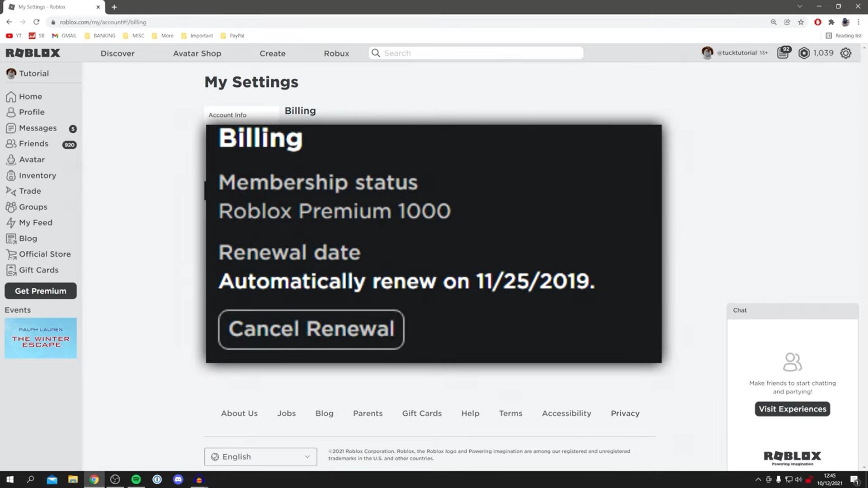Open Discover in top navigation

(x=118, y=53)
